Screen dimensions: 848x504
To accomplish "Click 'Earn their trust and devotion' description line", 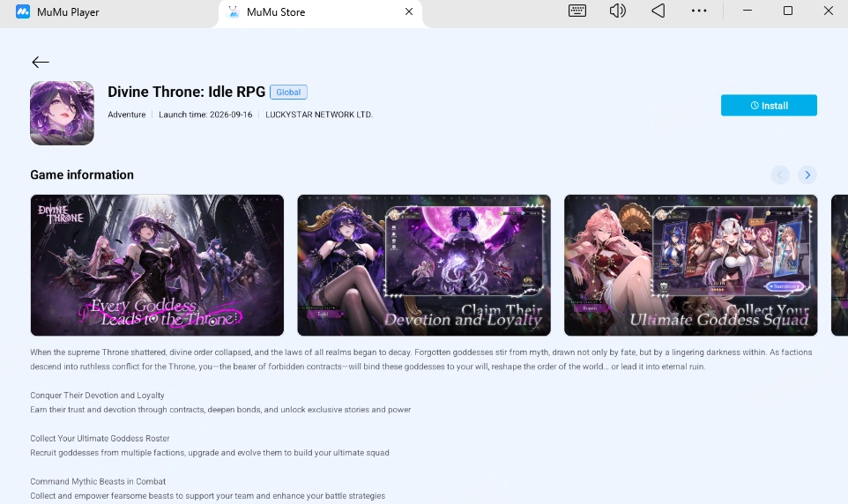I will coord(220,410).
